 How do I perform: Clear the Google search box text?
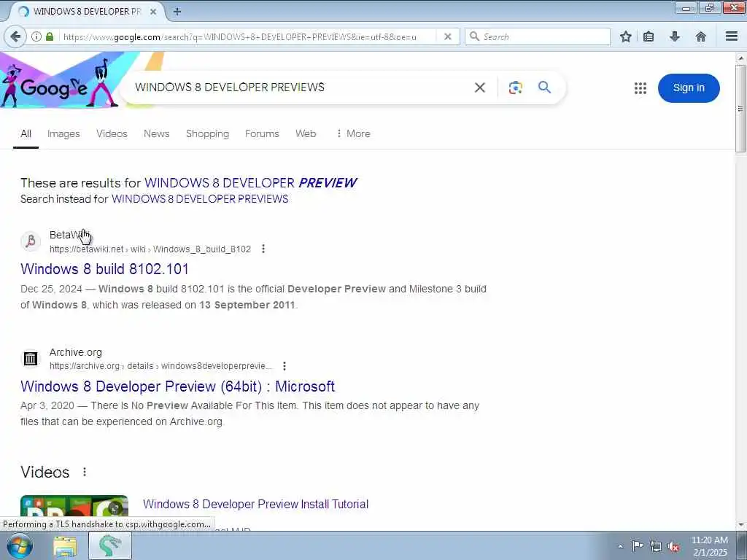(480, 87)
